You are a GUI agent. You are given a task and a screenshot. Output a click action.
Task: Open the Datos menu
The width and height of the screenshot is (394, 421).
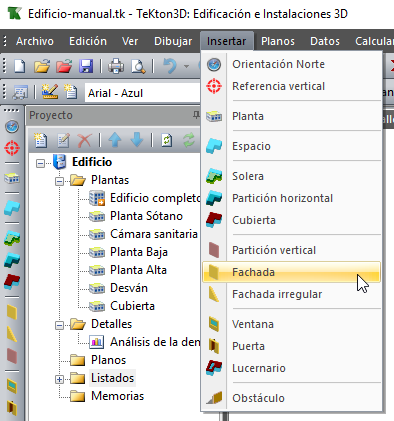click(325, 41)
